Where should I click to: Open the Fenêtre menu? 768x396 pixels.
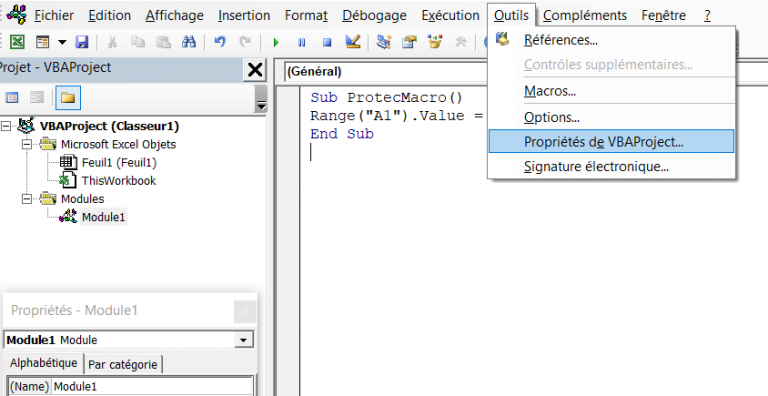pyautogui.click(x=664, y=16)
